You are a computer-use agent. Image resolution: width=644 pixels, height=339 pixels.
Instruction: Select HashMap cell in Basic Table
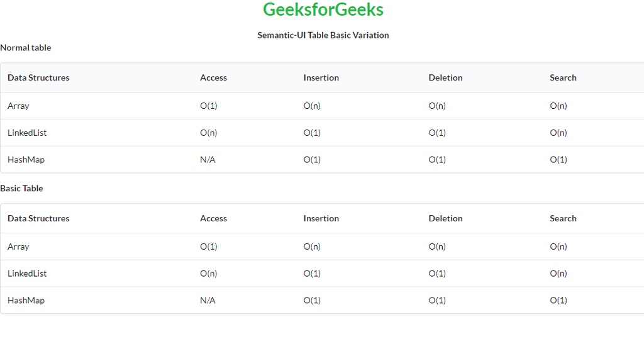click(x=26, y=301)
